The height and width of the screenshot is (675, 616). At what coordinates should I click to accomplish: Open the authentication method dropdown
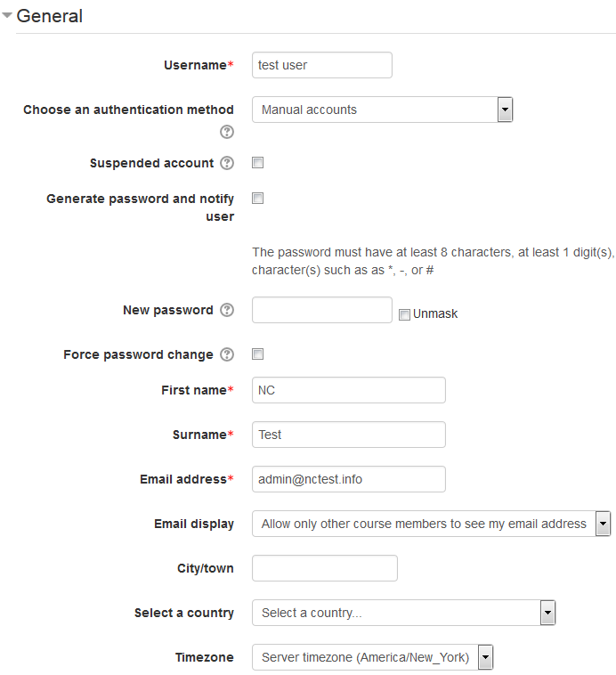coord(382,110)
